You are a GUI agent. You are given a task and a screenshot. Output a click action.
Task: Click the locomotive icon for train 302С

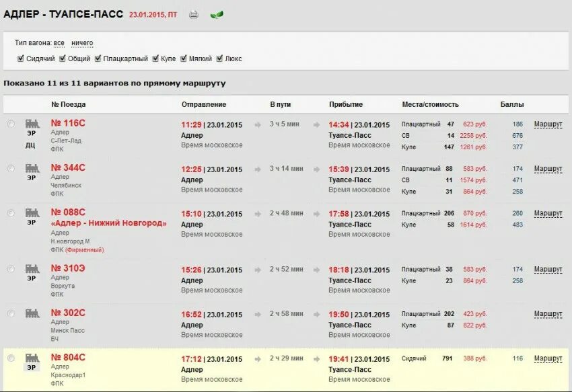pos(32,313)
